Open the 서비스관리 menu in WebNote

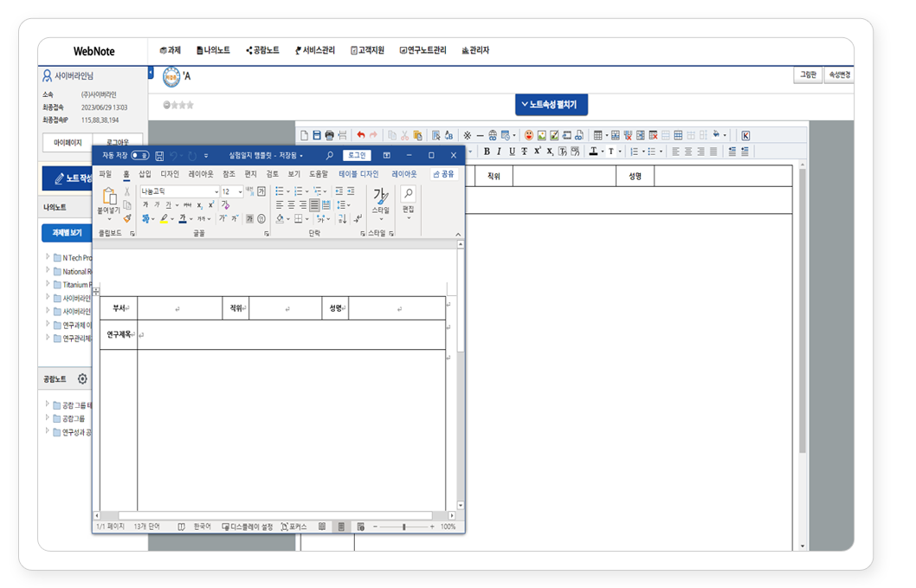coord(314,51)
